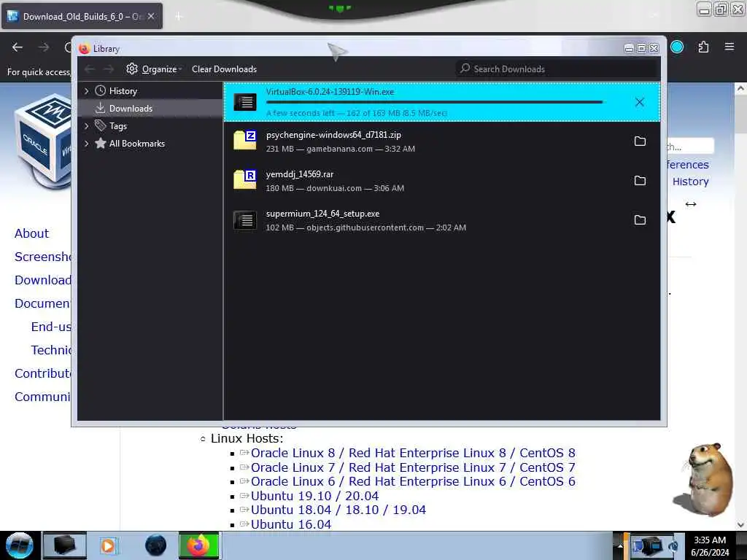The image size is (747, 560).
Task: Click the yemddj rar file icon
Action: 245,180
